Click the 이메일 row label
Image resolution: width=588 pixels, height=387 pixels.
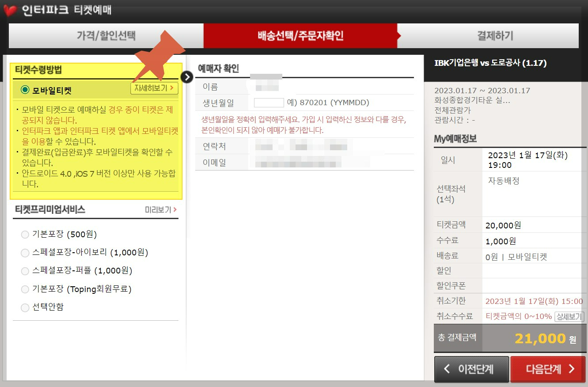click(x=214, y=163)
